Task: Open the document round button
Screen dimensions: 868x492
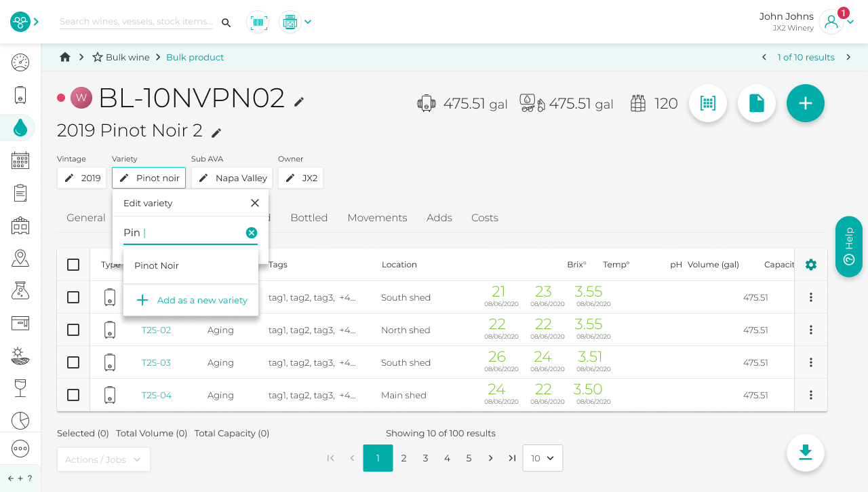Action: 757,103
